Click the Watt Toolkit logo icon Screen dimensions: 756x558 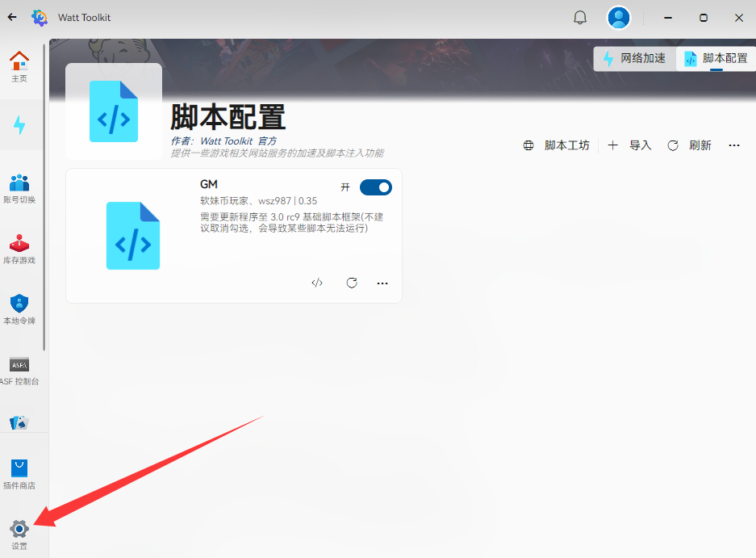[39, 18]
